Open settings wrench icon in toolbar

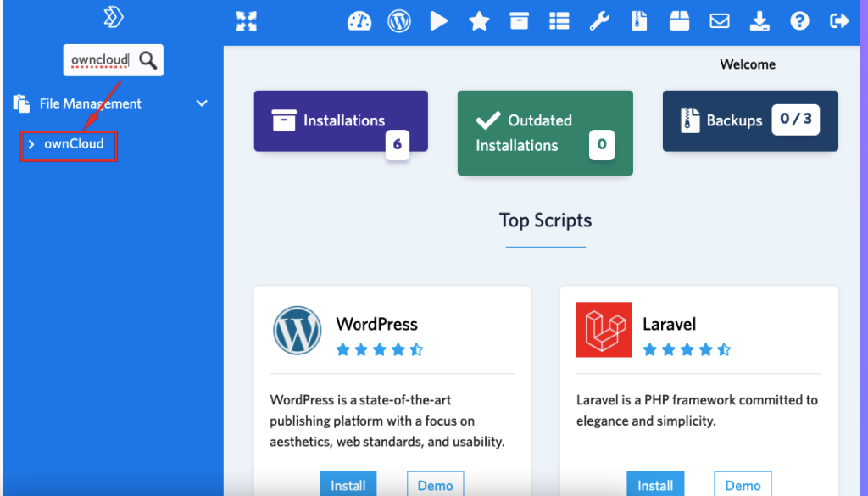pyautogui.click(x=599, y=21)
